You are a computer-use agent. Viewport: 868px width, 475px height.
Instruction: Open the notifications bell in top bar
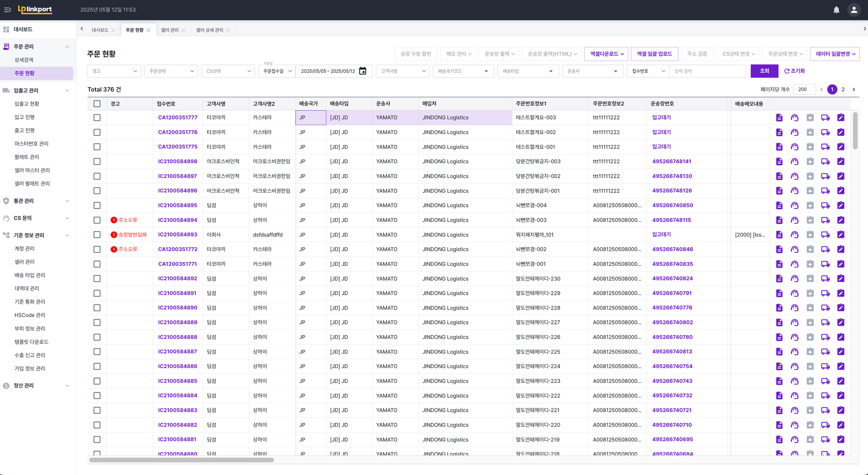tap(836, 10)
